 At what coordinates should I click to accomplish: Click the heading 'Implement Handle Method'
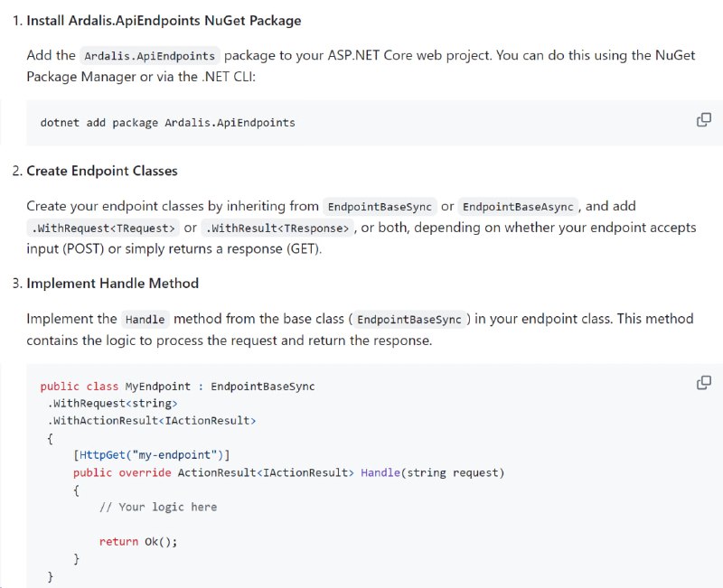[112, 284]
